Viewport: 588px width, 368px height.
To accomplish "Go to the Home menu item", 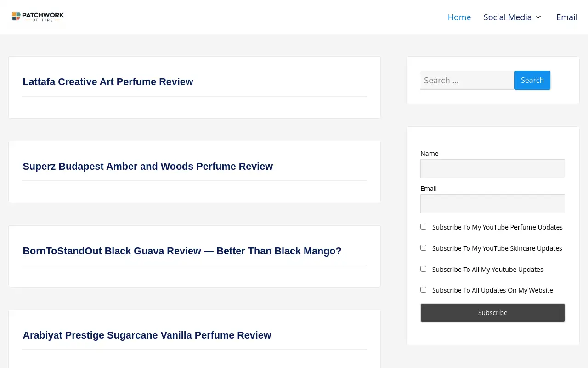I will point(459,17).
